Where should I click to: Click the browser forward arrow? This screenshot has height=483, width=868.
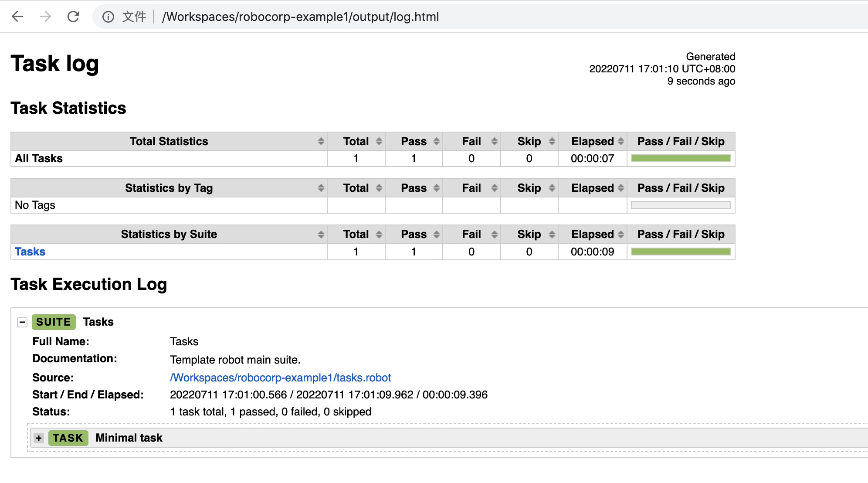45,17
